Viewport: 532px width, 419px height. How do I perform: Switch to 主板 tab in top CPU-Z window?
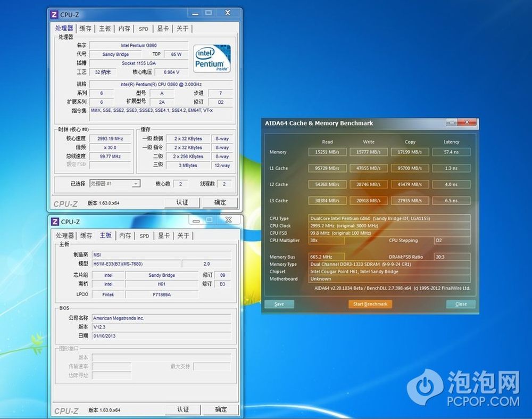pyautogui.click(x=105, y=29)
